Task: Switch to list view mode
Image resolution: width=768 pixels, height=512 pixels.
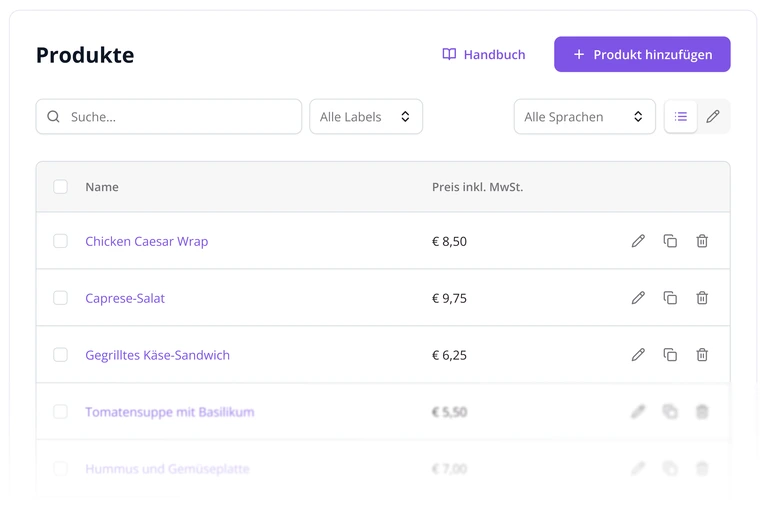Action: 681,117
